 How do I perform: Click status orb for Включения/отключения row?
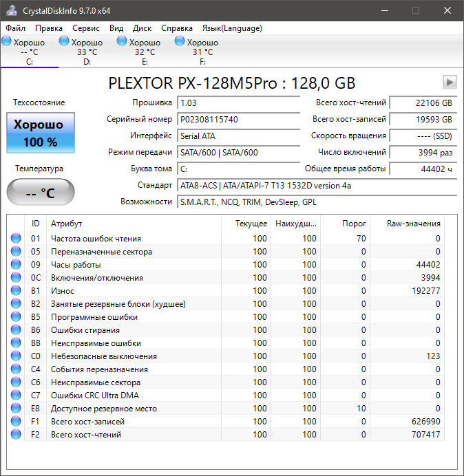click(x=16, y=277)
